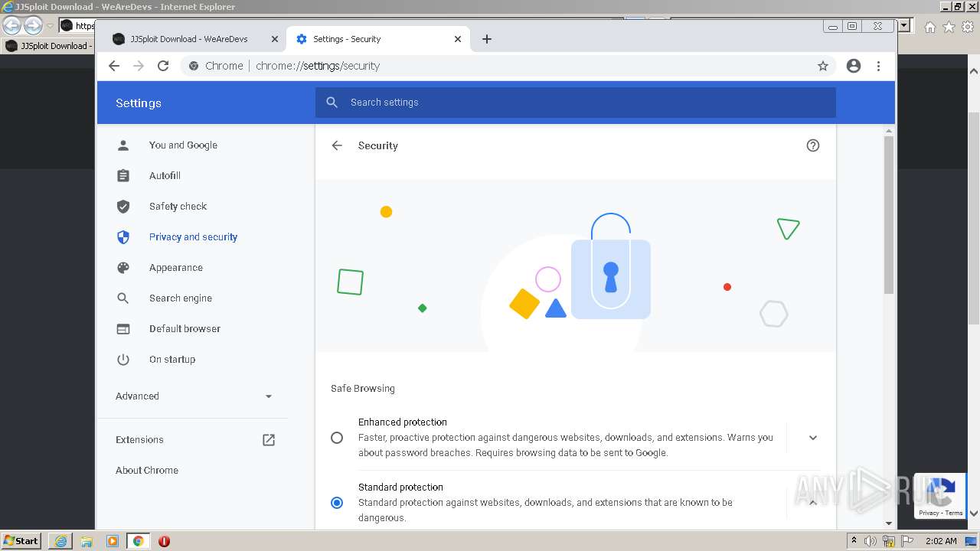Screen dimensions: 980x551
Task: Click the home icon in Internet Explorer
Action: (929, 27)
